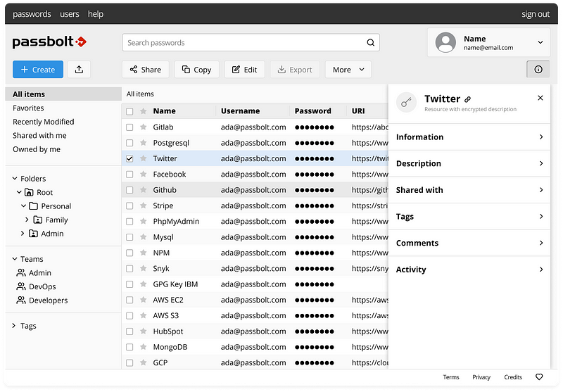Viewport: 563px width, 392px height.
Task: Click the upload/import icon button
Action: [79, 69]
